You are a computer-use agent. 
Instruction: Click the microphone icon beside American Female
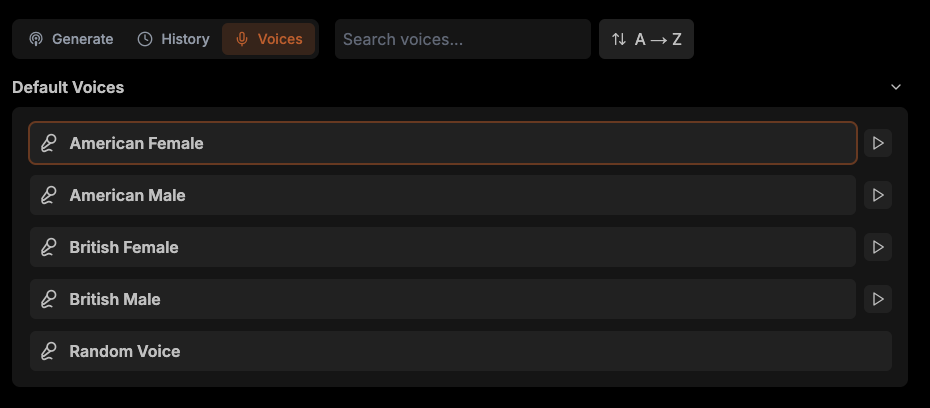48,143
